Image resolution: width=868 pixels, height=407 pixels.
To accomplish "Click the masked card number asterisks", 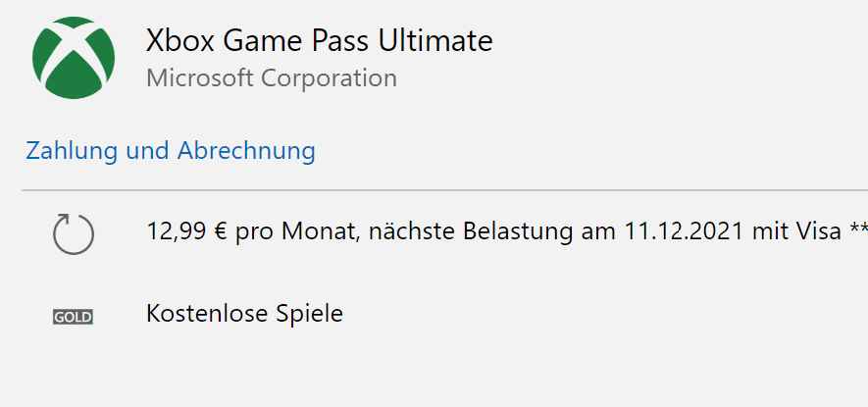I will [x=857, y=229].
